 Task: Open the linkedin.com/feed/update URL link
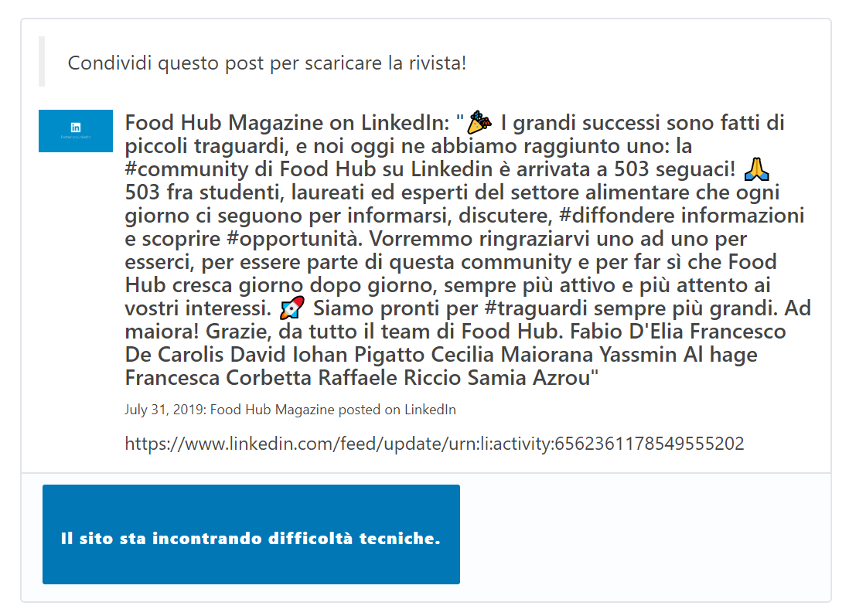435,444
